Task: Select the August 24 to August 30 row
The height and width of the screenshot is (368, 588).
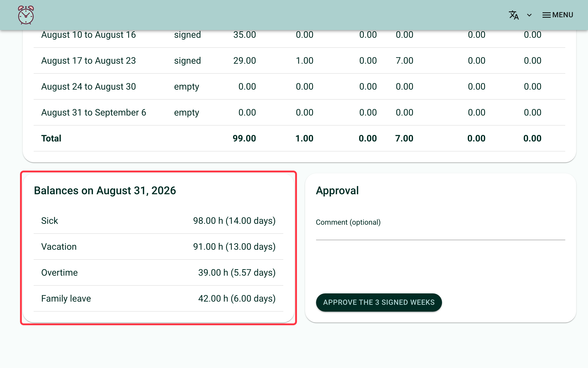Action: [299, 87]
